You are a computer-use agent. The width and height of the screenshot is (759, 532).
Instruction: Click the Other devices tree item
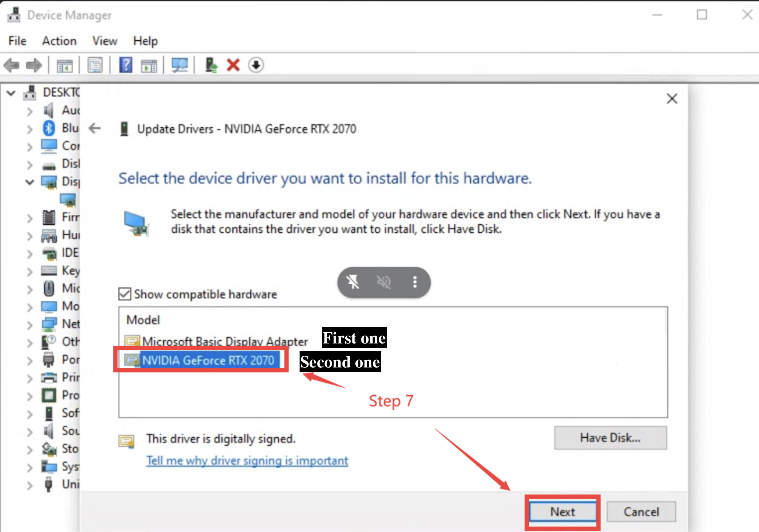[61, 342]
